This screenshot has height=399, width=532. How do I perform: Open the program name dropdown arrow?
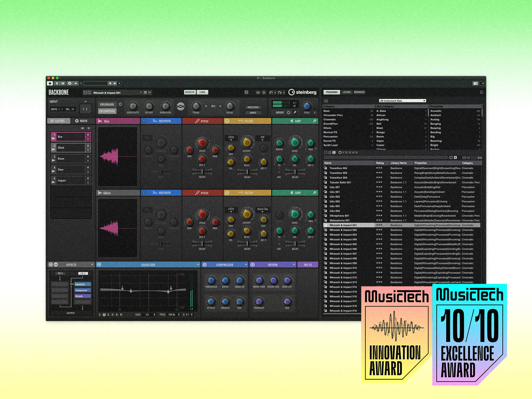point(141,93)
